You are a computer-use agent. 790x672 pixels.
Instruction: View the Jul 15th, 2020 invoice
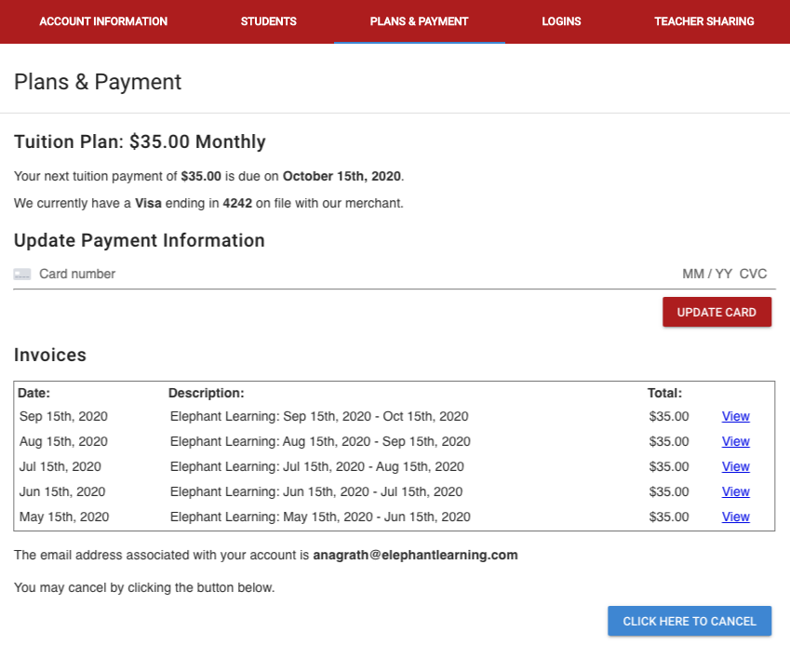coord(736,467)
